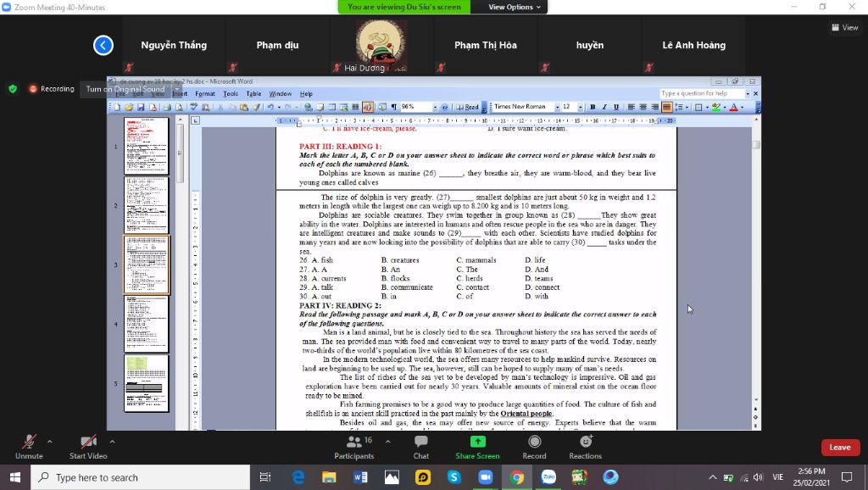Click the Paste clipboard icon
The height and width of the screenshot is (490, 868).
coord(243,107)
